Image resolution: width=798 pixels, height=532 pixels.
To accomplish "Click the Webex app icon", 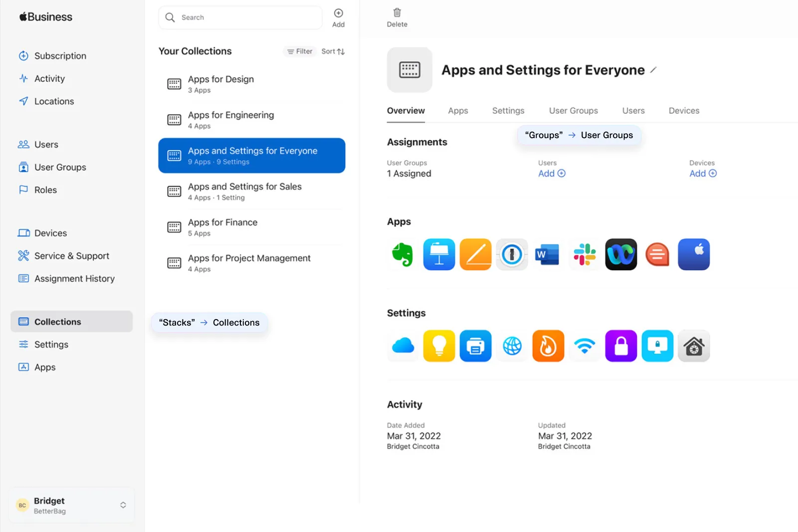I will click(x=621, y=254).
